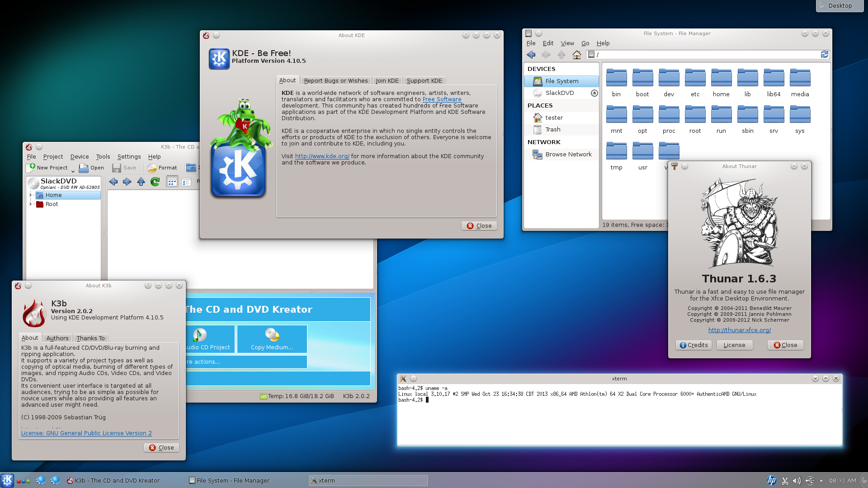The image size is (868, 488).
Task: Toggle icon view in K3b file browser
Action: click(x=172, y=182)
